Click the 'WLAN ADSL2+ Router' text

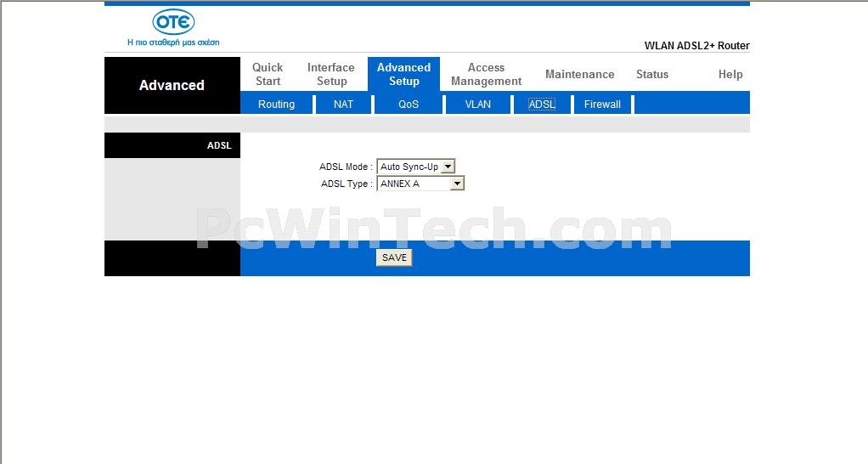coord(697,45)
